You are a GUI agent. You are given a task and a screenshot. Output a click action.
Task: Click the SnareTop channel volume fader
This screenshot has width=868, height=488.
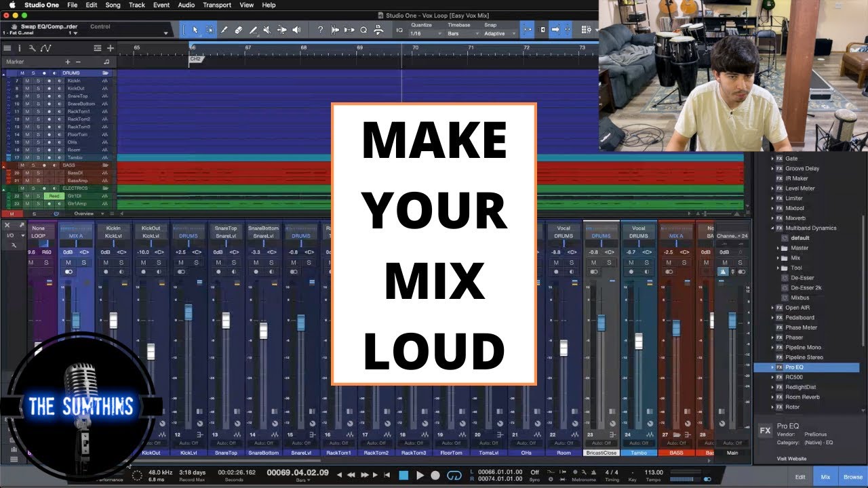pyautogui.click(x=226, y=321)
